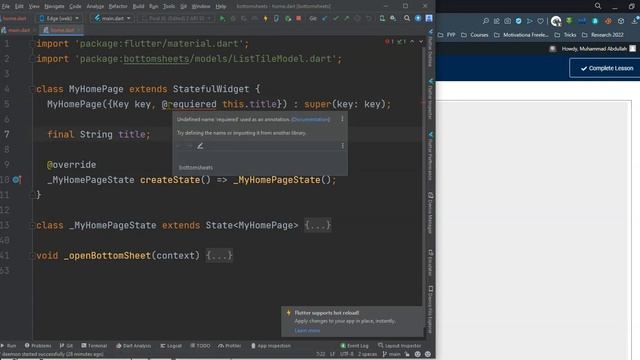
Task: Click browser search magnifier in title bar
Action: pos(598,6)
